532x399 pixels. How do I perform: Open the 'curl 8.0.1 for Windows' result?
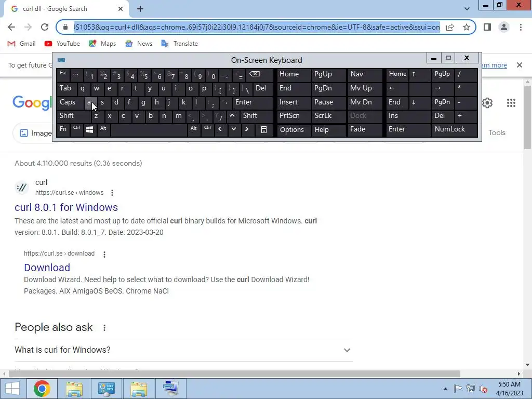[x=66, y=207]
